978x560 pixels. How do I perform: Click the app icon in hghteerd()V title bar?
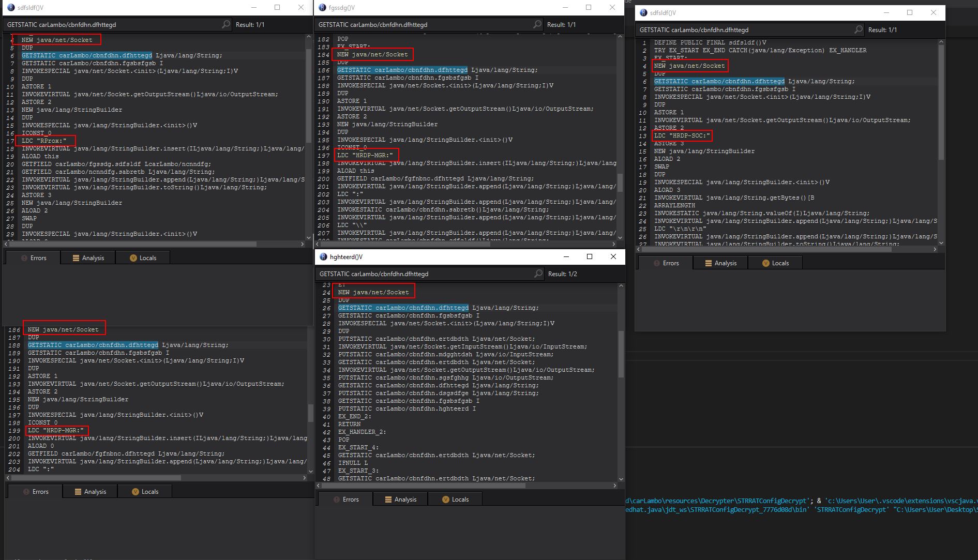point(323,257)
